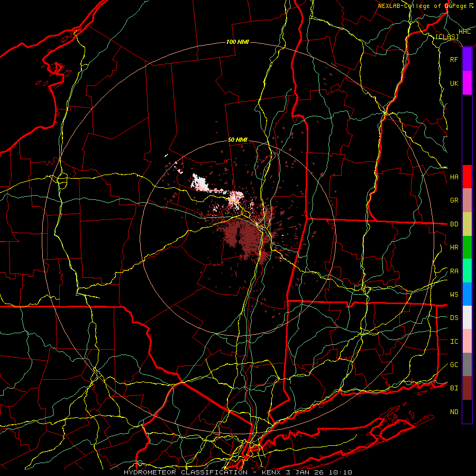The image size is (476, 476).
Task: Click the GC gray legend swatch
Action: point(467,364)
